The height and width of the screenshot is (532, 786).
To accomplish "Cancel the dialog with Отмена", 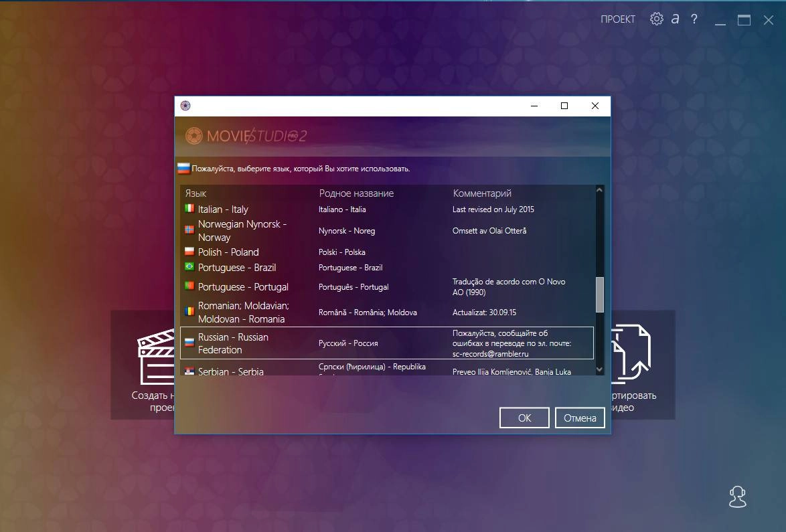I will (580, 418).
